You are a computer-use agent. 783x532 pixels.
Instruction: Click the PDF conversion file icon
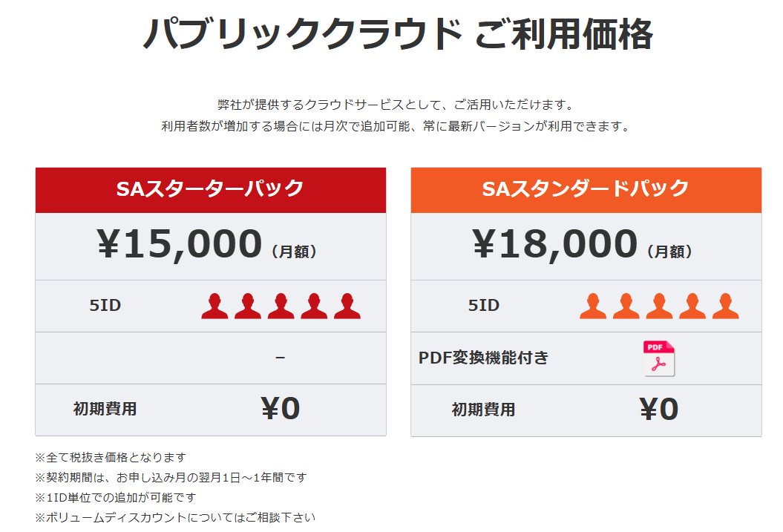point(659,358)
